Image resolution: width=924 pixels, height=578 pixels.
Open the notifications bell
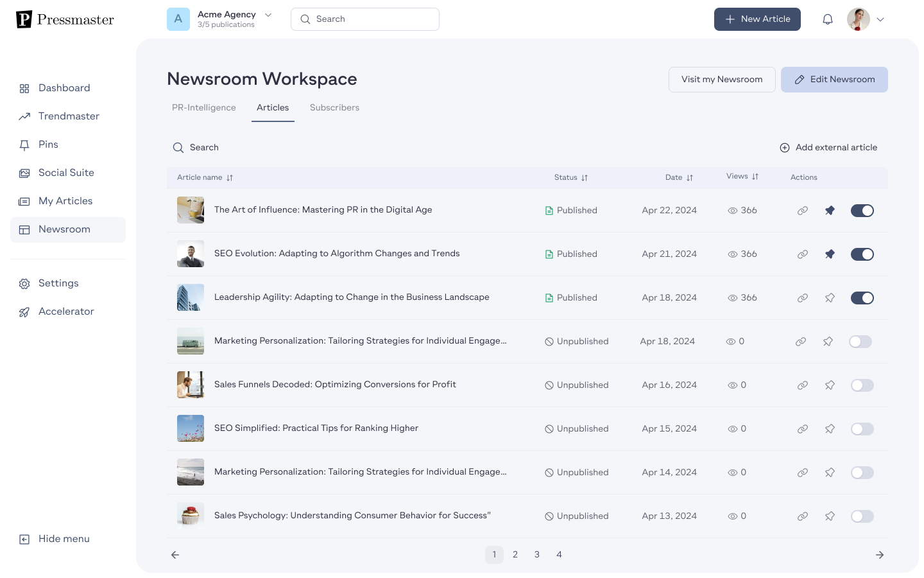tap(828, 19)
